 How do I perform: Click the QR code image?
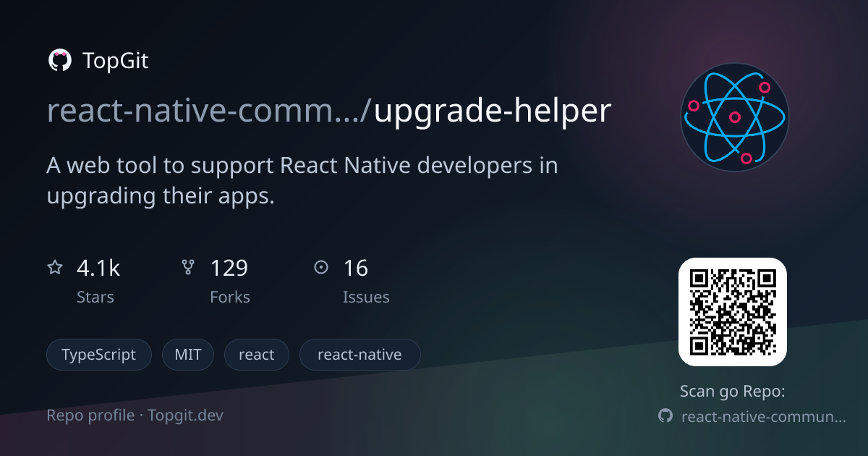pyautogui.click(x=733, y=312)
